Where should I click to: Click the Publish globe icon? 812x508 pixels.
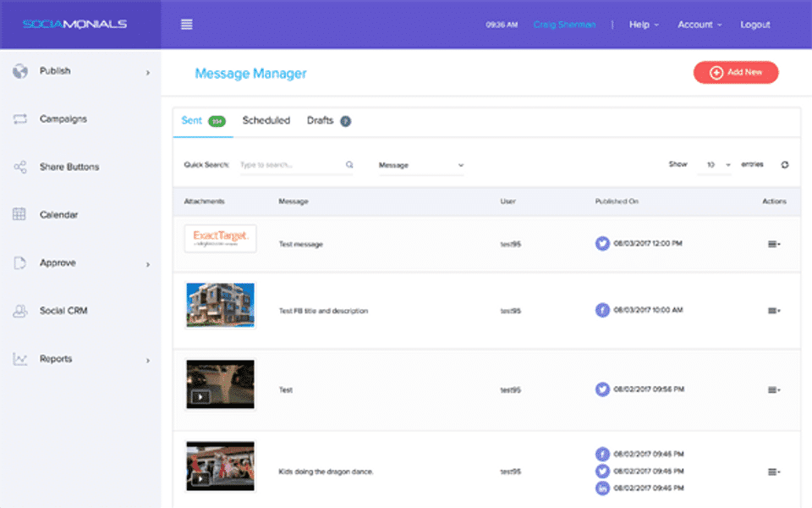[x=20, y=71]
